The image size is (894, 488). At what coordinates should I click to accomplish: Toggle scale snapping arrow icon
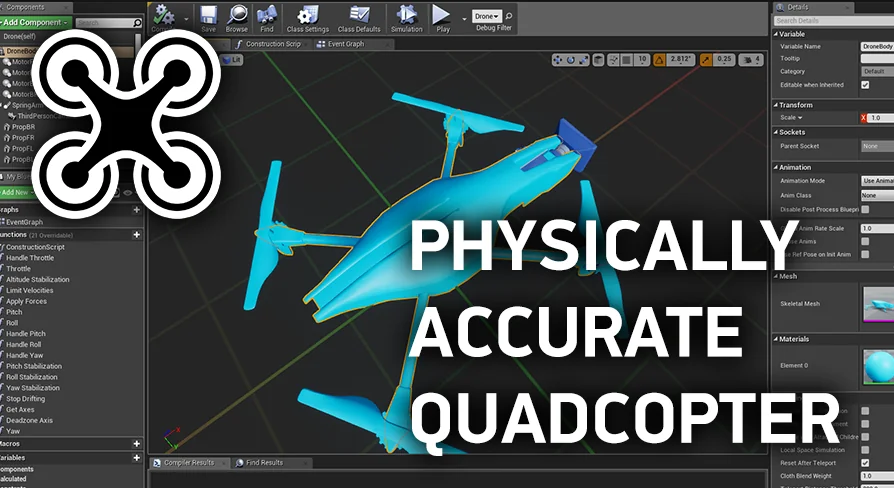[706, 59]
